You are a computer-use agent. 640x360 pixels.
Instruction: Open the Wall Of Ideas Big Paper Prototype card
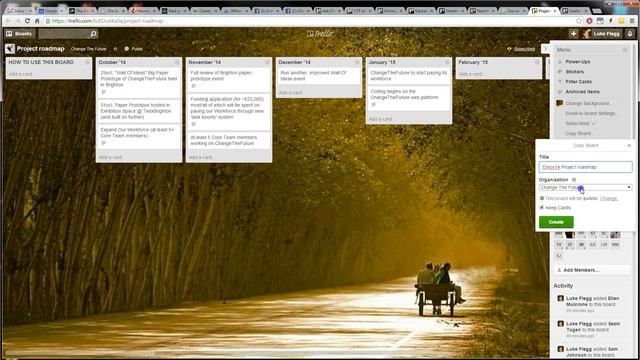[x=139, y=82]
